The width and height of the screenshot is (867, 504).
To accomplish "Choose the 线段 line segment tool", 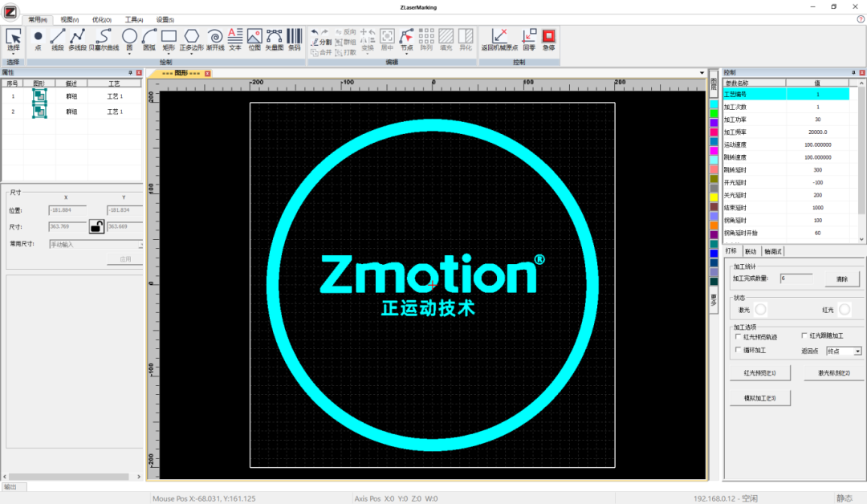I will [x=58, y=39].
